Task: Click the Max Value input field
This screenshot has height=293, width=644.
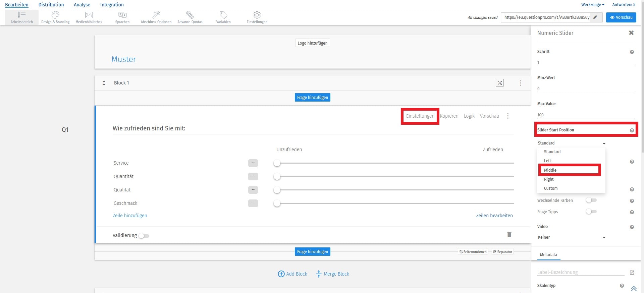Action: (586, 115)
